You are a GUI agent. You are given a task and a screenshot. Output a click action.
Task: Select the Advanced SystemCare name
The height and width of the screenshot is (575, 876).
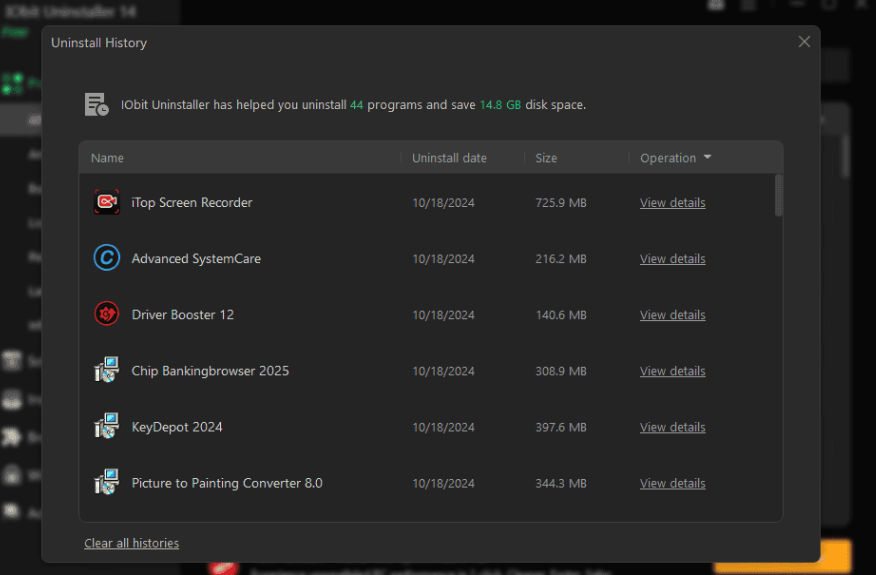196,259
